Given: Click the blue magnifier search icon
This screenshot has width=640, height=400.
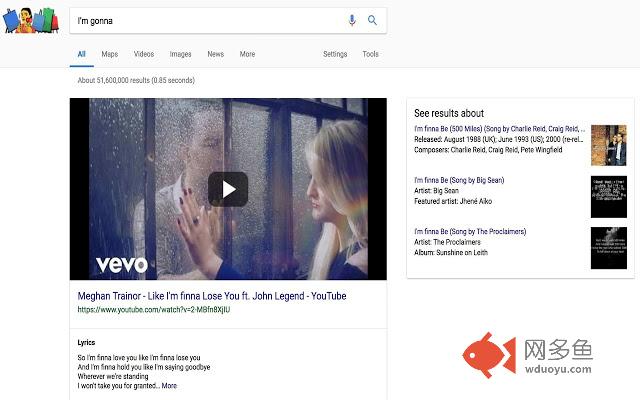Looking at the screenshot, I should pyautogui.click(x=372, y=20).
